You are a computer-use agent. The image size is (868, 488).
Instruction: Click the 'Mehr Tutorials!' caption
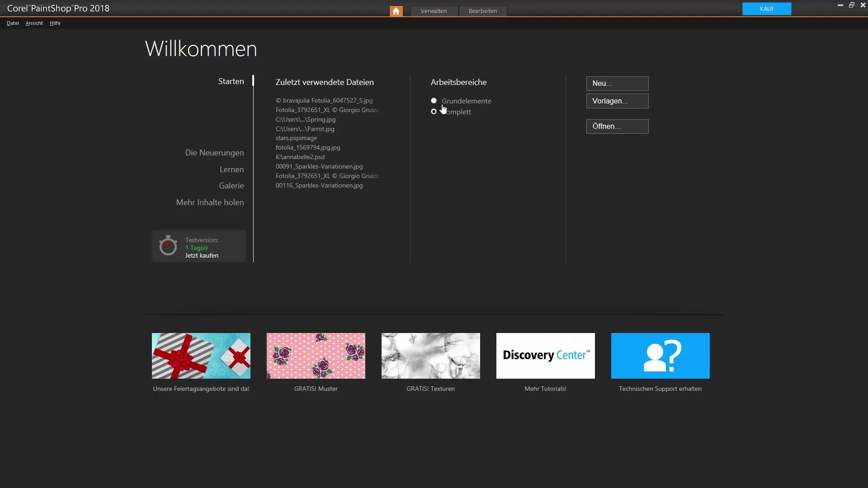545,389
